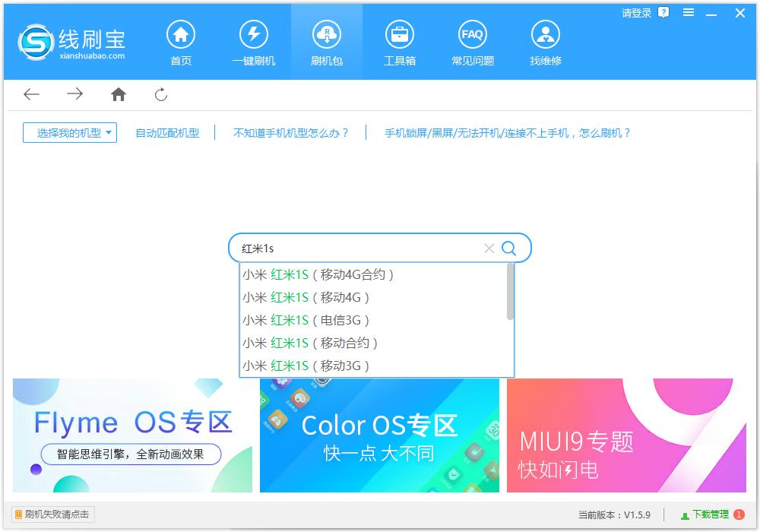Refresh the page with the reload icon

tap(160, 94)
